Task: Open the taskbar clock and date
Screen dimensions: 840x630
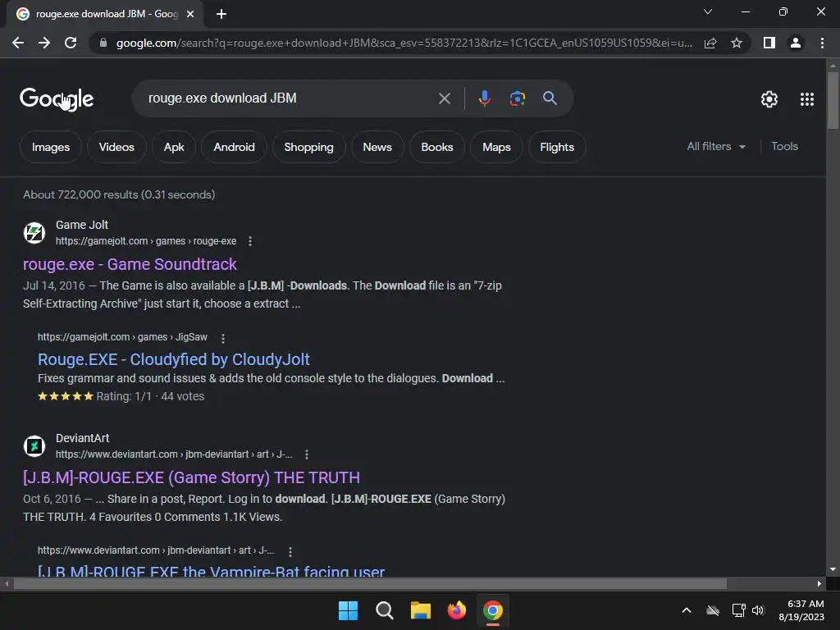Action: 801,610
